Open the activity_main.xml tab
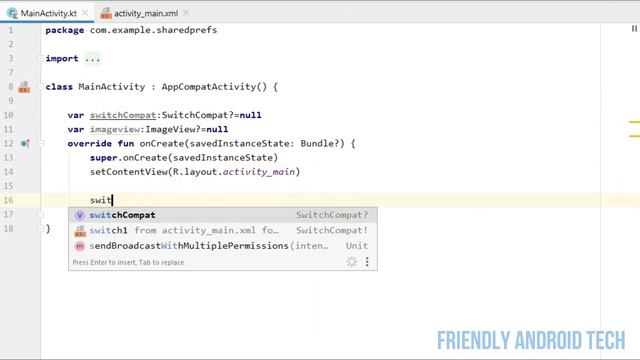The height and width of the screenshot is (360, 640). 146,13
